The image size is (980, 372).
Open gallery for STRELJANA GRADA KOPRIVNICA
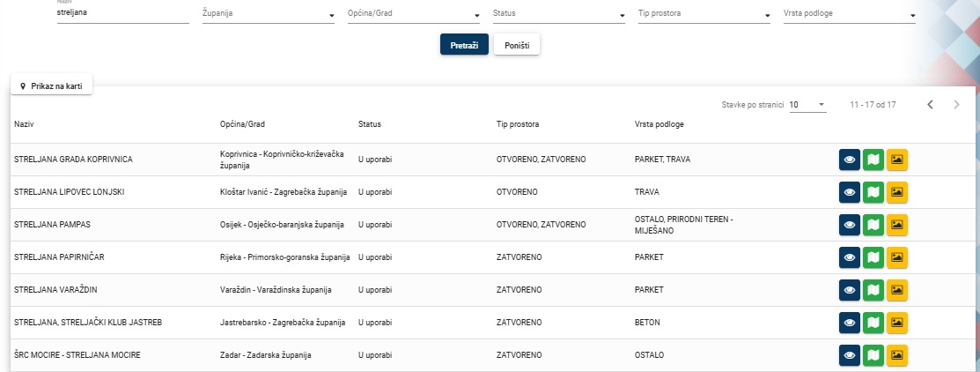tap(897, 160)
